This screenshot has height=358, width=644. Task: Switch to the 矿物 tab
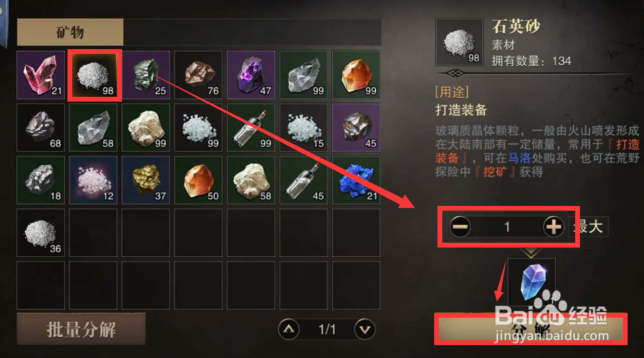(70, 32)
